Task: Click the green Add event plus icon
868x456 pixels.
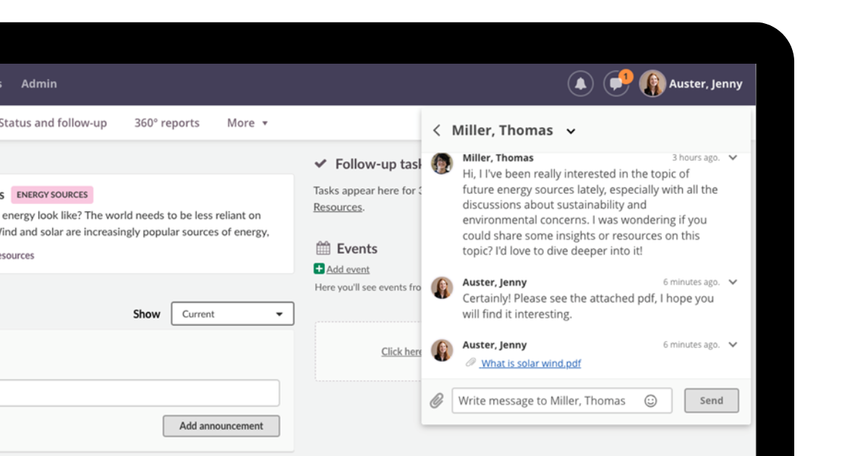Action: pos(319,269)
